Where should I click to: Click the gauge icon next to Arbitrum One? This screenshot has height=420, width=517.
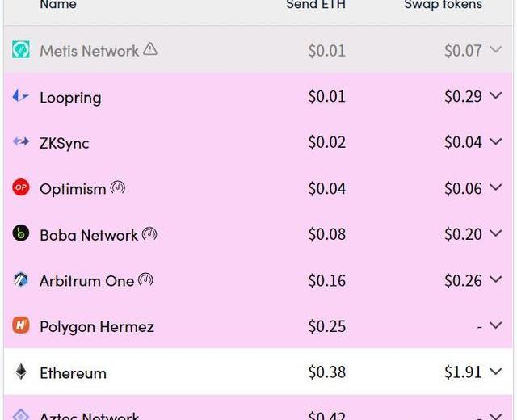145,280
